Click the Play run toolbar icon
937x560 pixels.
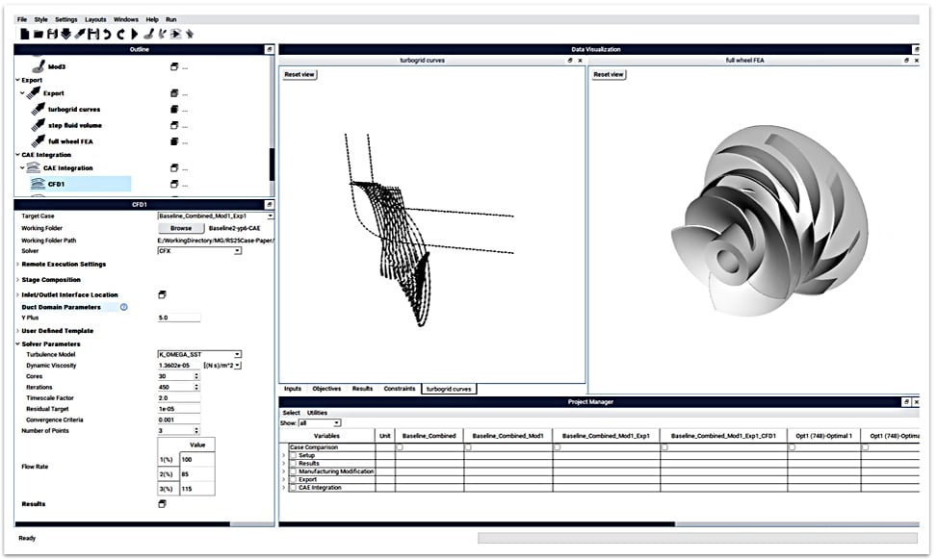pyautogui.click(x=135, y=34)
